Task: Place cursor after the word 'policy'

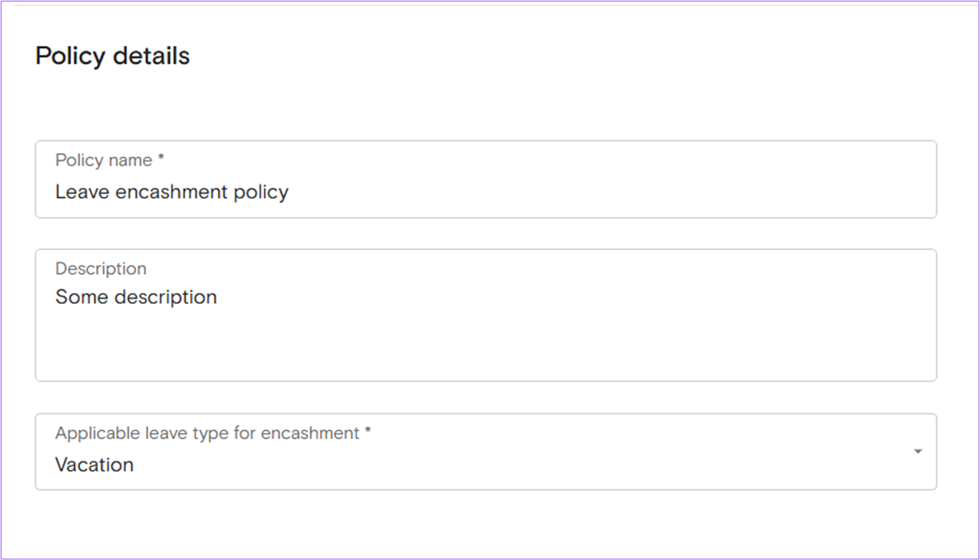Action: pyautogui.click(x=290, y=192)
